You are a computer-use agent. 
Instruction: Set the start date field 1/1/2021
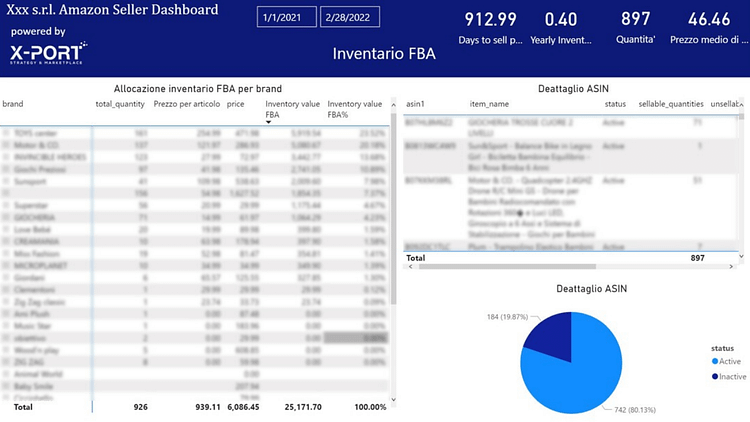pyautogui.click(x=287, y=17)
